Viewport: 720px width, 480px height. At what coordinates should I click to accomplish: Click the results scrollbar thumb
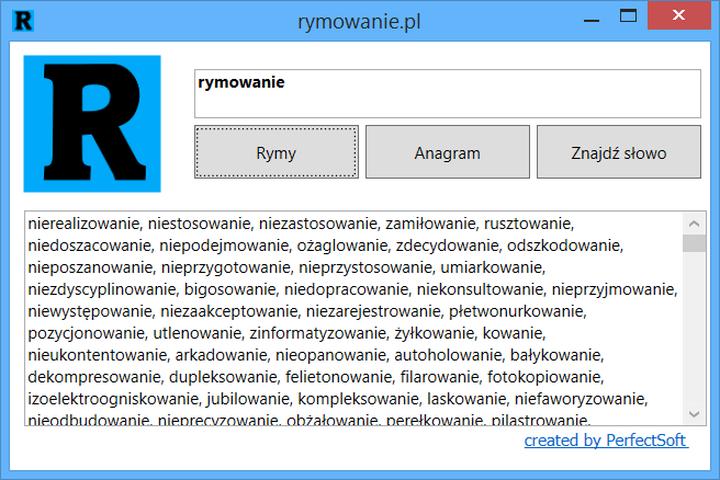coord(694,243)
